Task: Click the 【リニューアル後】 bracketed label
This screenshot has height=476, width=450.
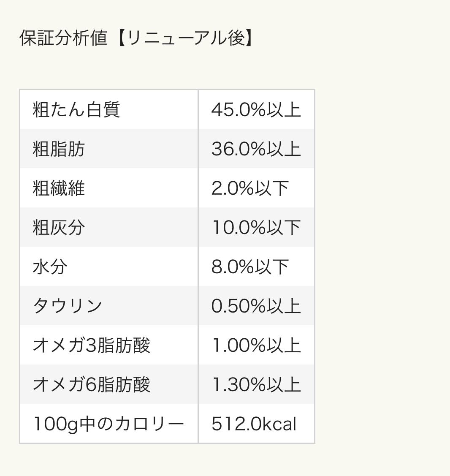Action: click(184, 38)
